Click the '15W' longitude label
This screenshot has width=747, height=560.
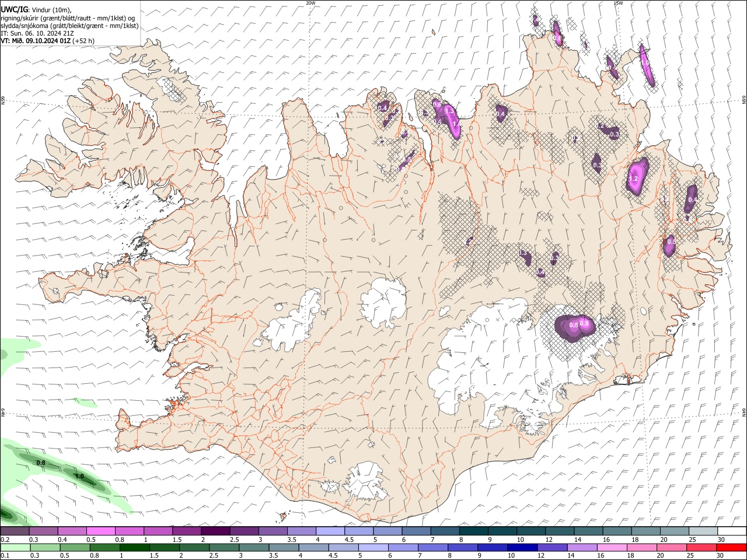[618, 3]
